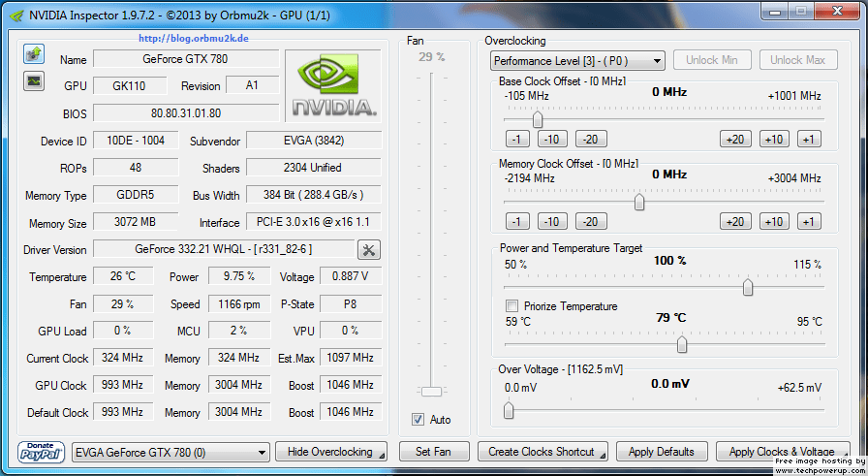Click the Unlock Min button
This screenshot has width=868, height=476.
[712, 60]
